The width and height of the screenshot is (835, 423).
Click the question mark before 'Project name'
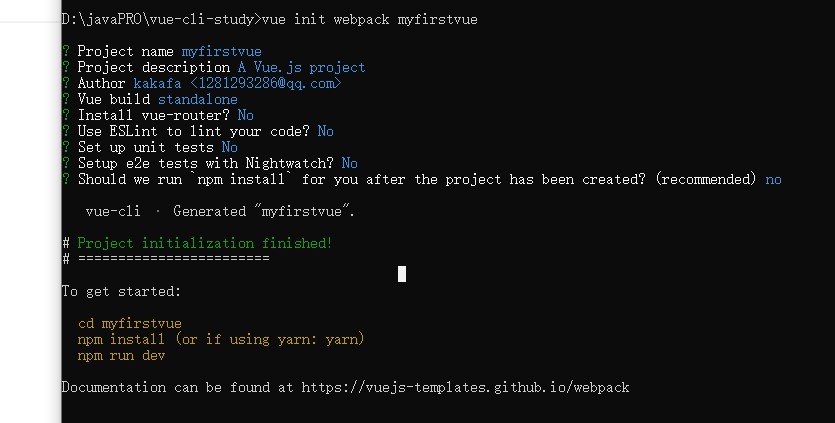(66, 51)
